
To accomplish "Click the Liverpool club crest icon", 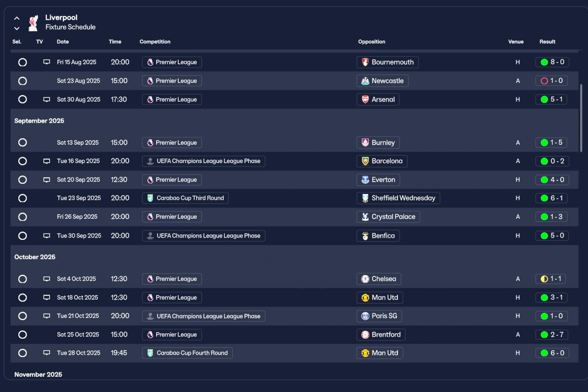I will click(x=33, y=23).
